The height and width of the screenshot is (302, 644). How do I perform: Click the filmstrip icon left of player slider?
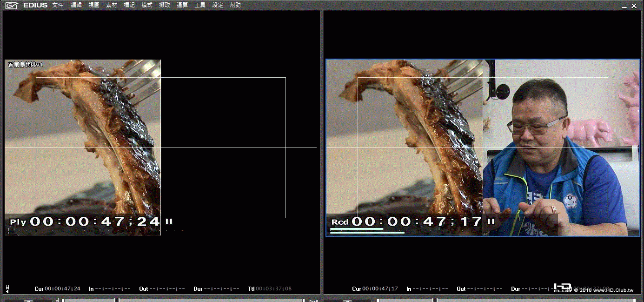(57, 300)
